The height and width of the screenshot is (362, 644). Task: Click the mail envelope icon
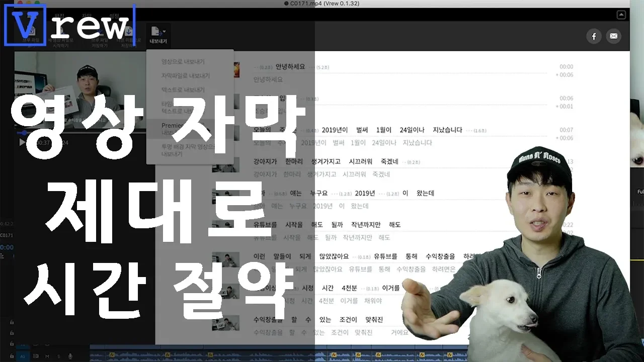coord(613,36)
